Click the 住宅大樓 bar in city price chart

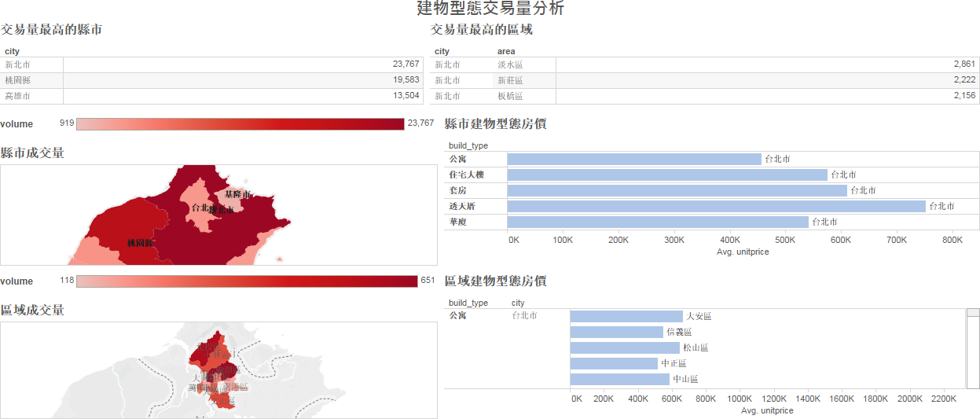[x=667, y=175]
